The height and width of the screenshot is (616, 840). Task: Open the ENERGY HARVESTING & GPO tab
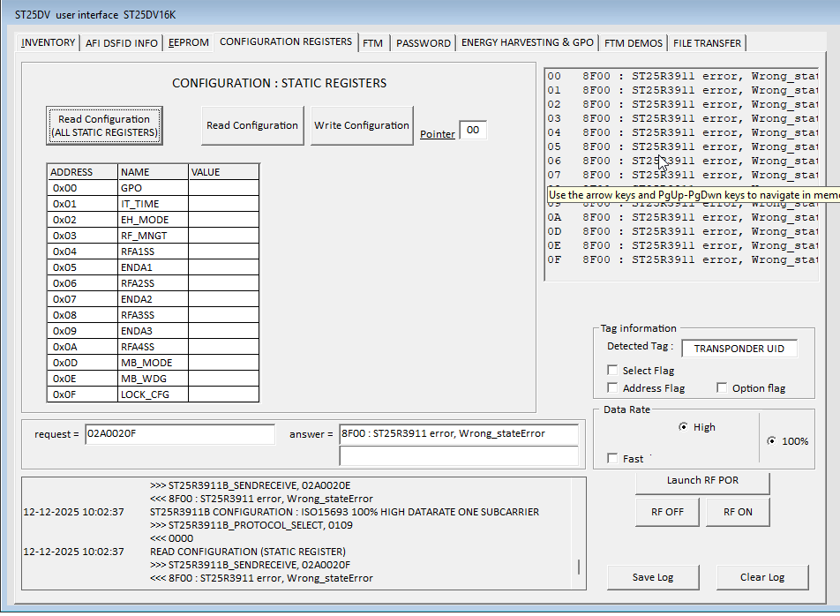click(x=527, y=42)
